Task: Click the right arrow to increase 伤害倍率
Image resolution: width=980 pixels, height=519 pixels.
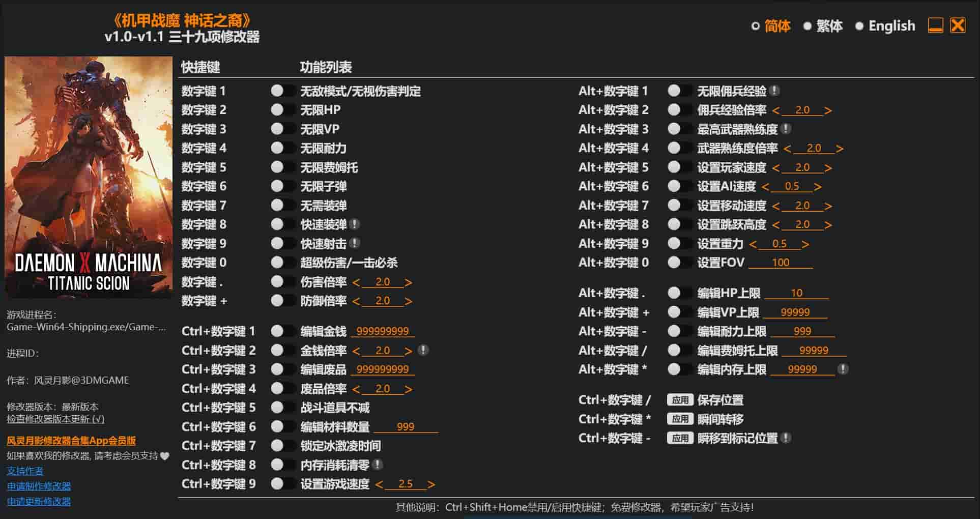Action: tap(408, 281)
